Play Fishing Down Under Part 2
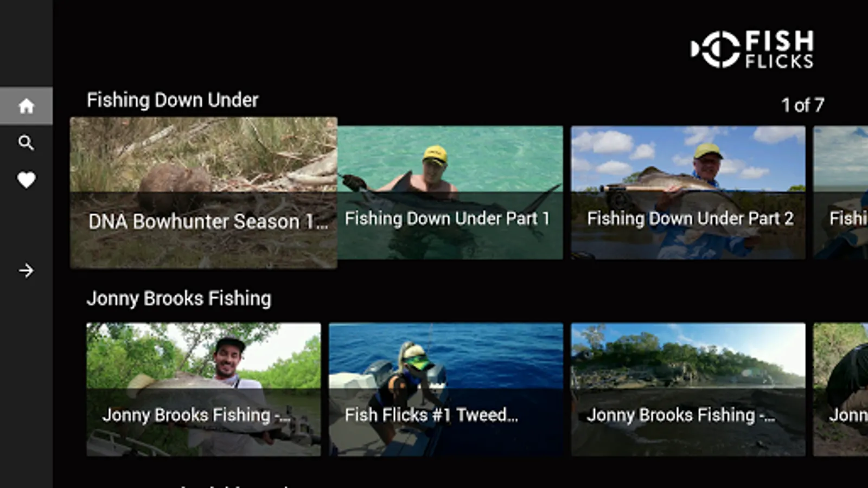Viewport: 868px width, 488px height. point(688,192)
